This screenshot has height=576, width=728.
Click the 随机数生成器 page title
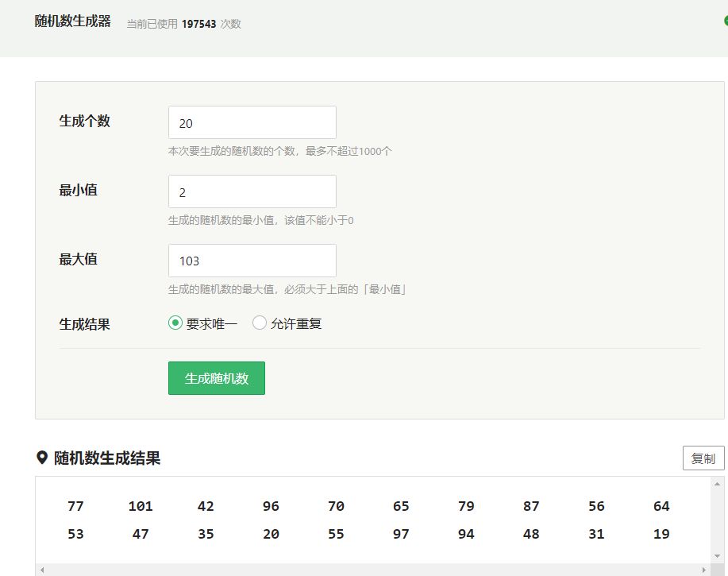73,21
